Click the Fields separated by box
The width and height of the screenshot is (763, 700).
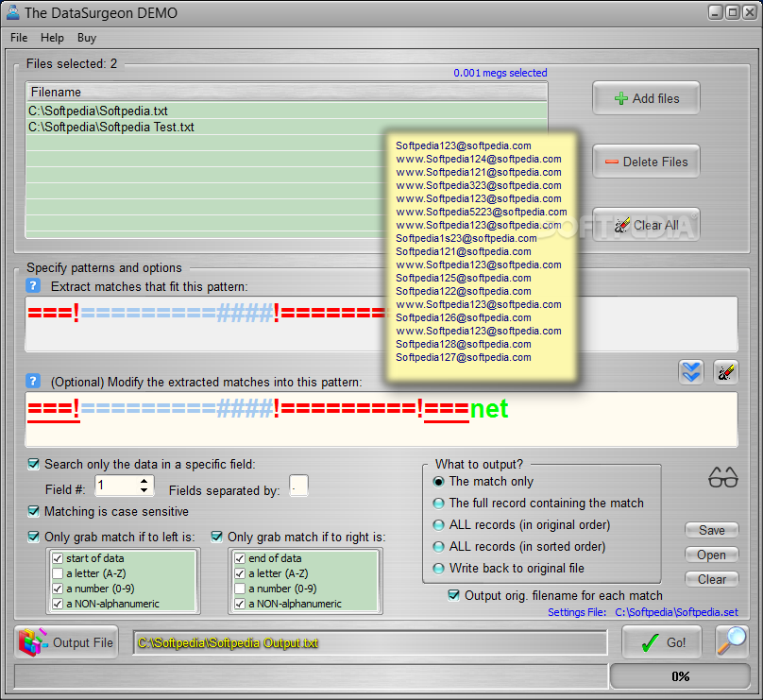[298, 486]
